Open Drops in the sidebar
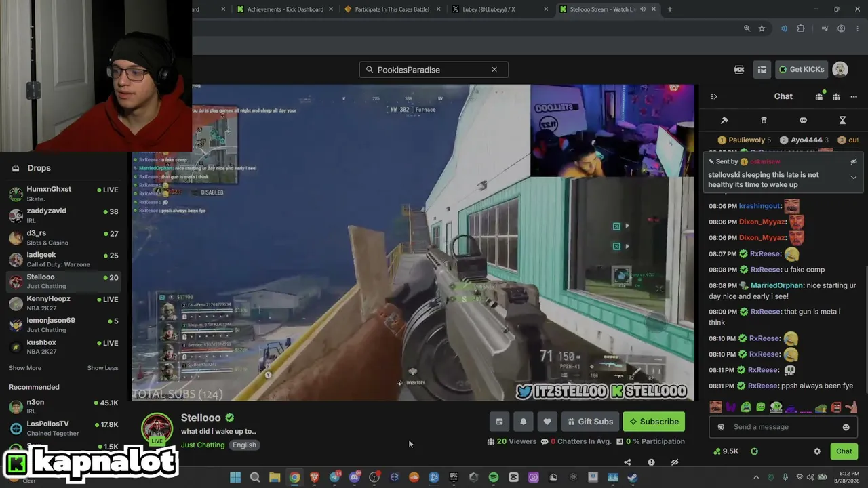 tap(39, 168)
